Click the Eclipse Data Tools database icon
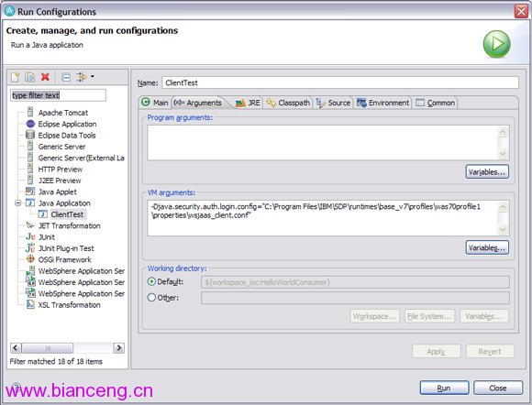The image size is (532, 405). pyautogui.click(x=30, y=135)
